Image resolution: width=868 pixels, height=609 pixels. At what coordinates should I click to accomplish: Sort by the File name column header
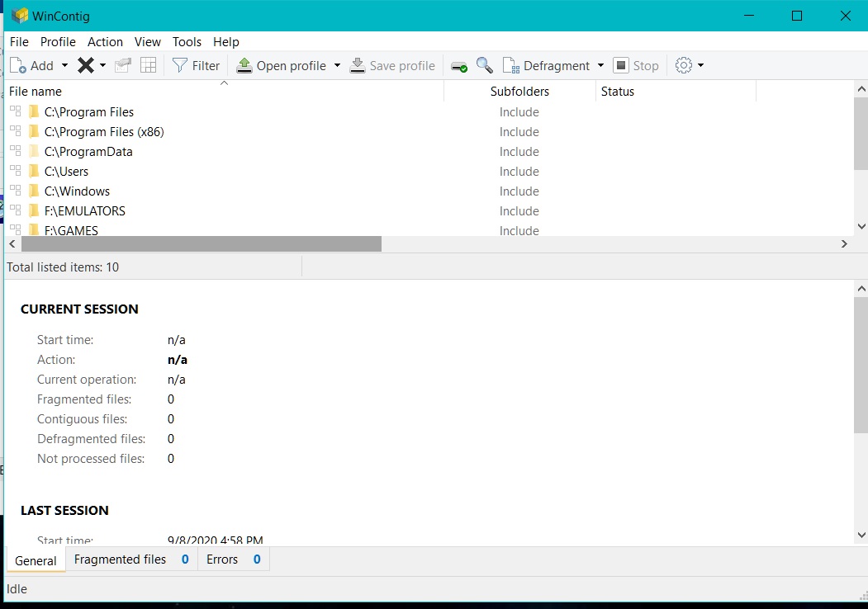[x=224, y=92]
